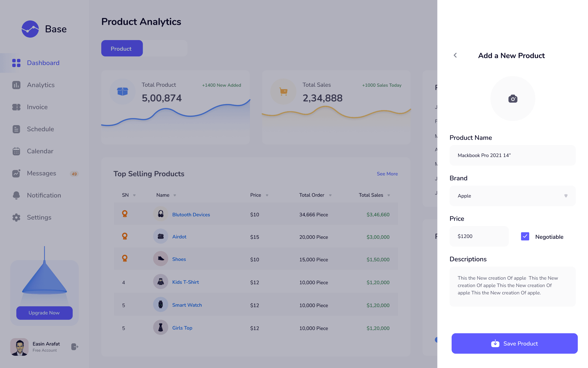Viewport: 588px width, 368px height.
Task: Click the Girls Top product thumbnail
Action: click(x=161, y=327)
